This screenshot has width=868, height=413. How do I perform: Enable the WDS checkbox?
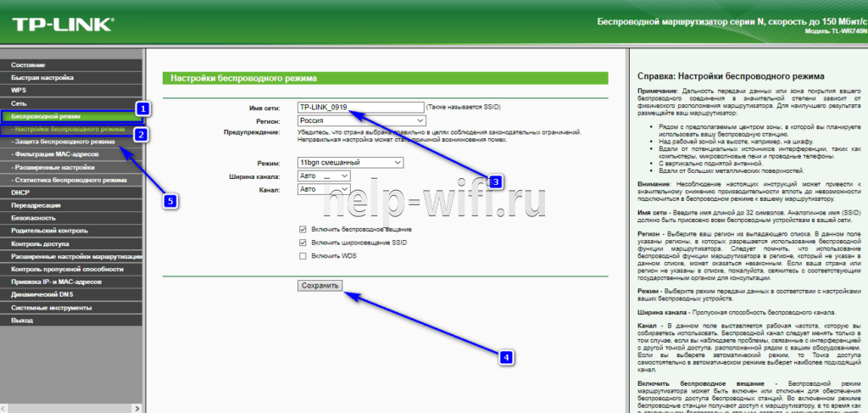(x=303, y=255)
